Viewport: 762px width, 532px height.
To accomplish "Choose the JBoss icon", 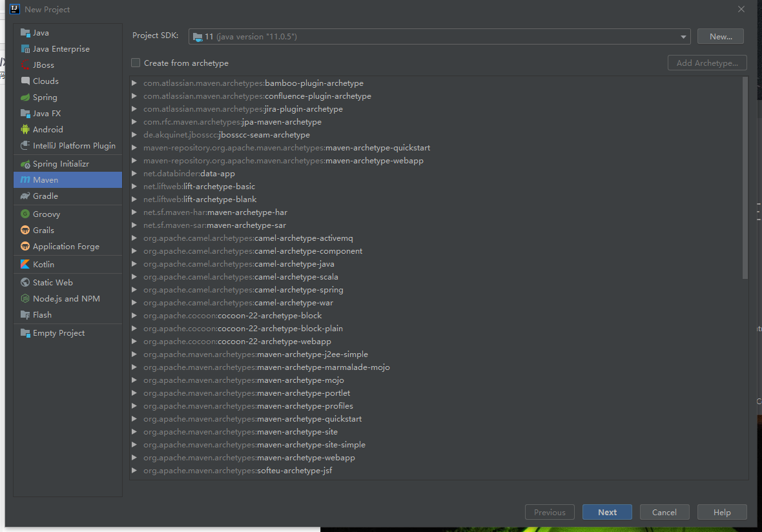I will 25,65.
